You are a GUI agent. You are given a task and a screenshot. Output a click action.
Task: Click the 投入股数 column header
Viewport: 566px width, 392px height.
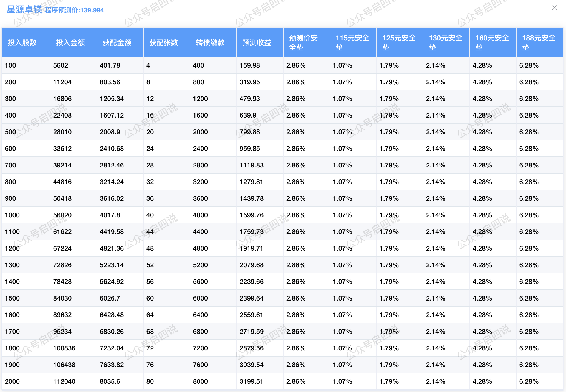[22, 43]
